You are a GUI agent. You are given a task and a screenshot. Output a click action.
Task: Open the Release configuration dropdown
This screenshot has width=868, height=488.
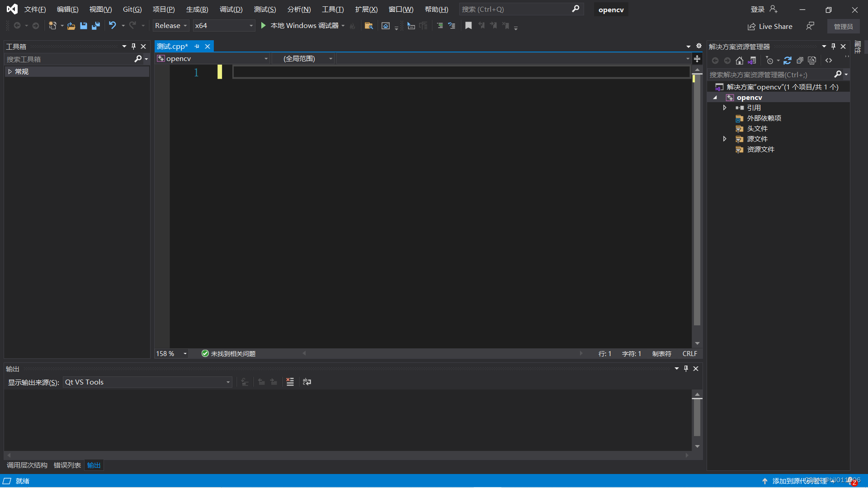coord(171,26)
